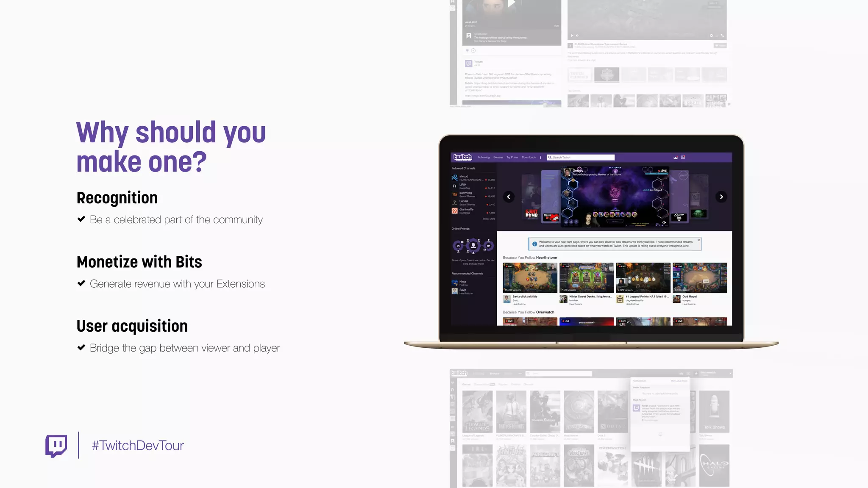Image resolution: width=868 pixels, height=488 pixels.
Task: Select Try Prime in the navbar
Action: 512,157
